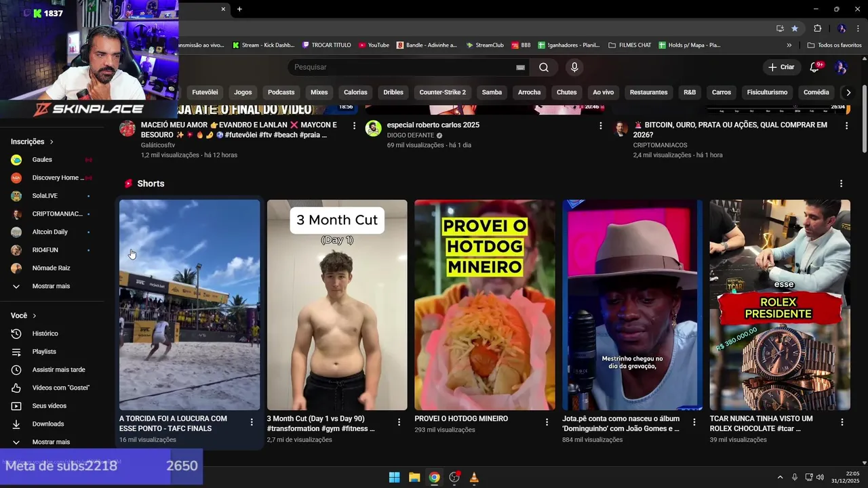Bookmark page with the star icon
868x488 pixels.
pyautogui.click(x=795, y=28)
